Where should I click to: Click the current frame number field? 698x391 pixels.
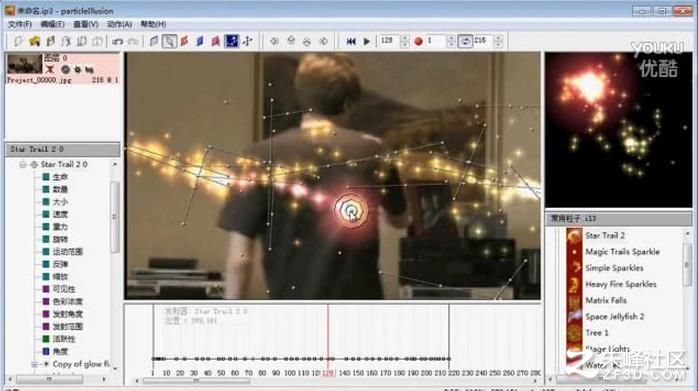click(x=390, y=41)
